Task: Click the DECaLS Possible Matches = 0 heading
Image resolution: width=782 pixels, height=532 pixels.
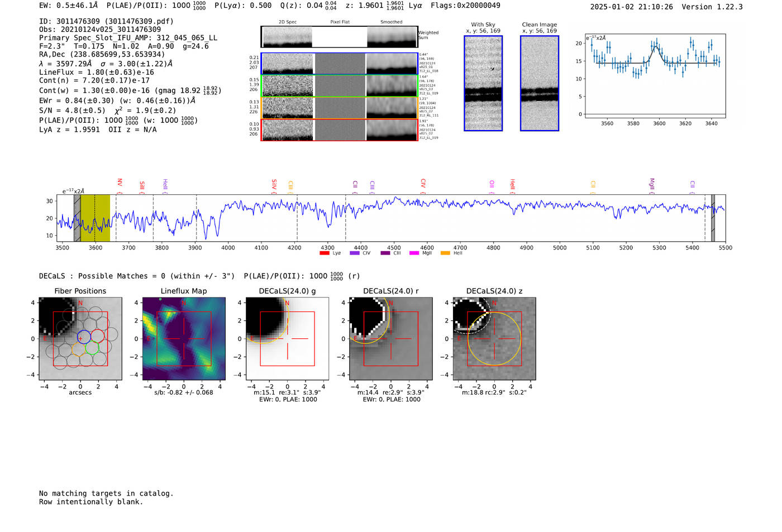Action: point(137,276)
